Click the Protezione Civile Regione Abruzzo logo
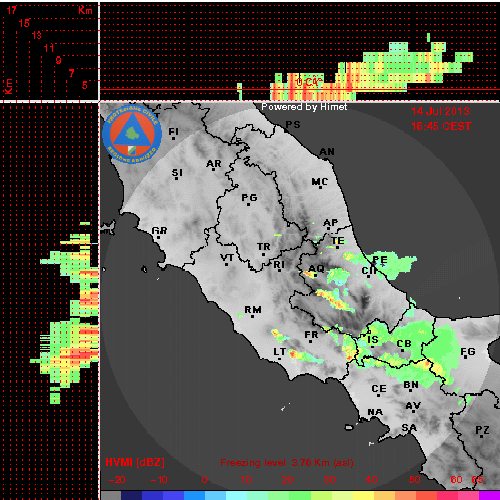500x500 pixels. (132, 134)
